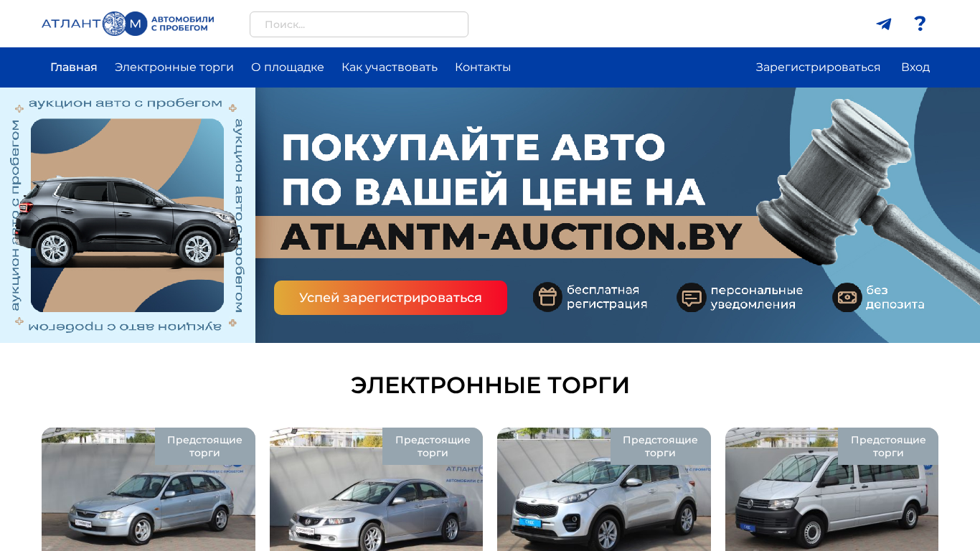Open Контакты page
Image resolution: width=980 pixels, height=551 pixels.
(x=483, y=67)
